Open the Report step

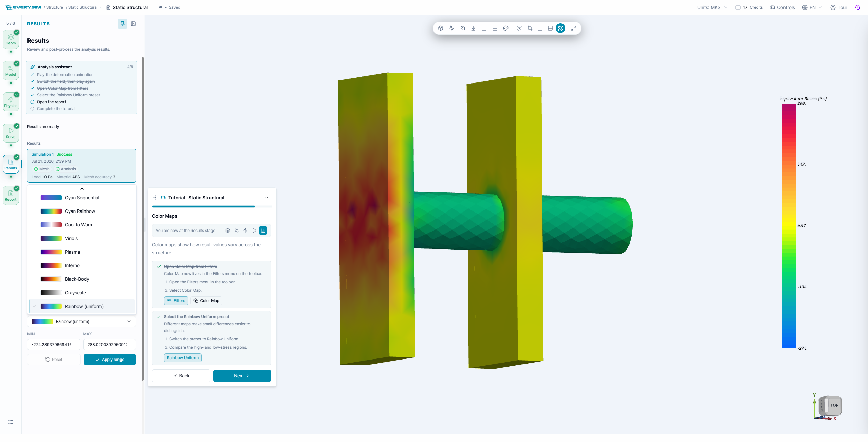pos(11,196)
